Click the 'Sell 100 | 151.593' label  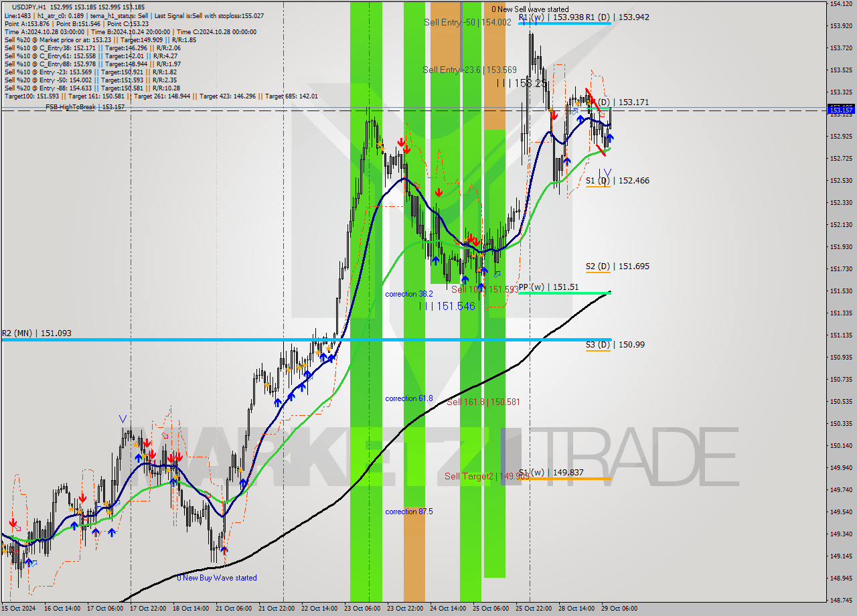point(484,289)
